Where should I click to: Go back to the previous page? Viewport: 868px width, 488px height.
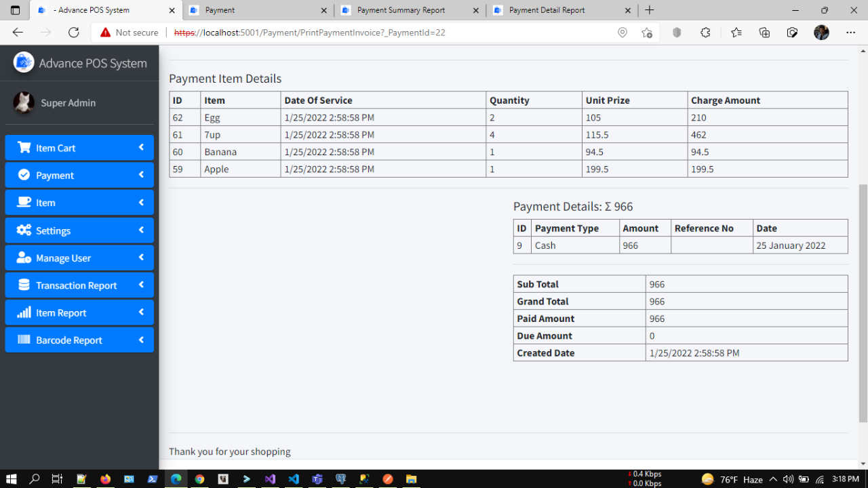[x=18, y=32]
